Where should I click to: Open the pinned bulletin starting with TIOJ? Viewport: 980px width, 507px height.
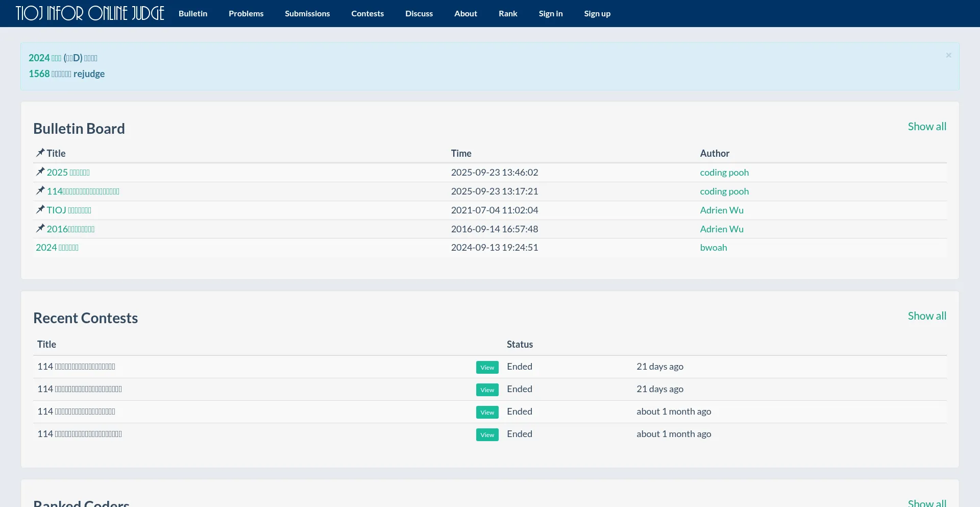(69, 210)
